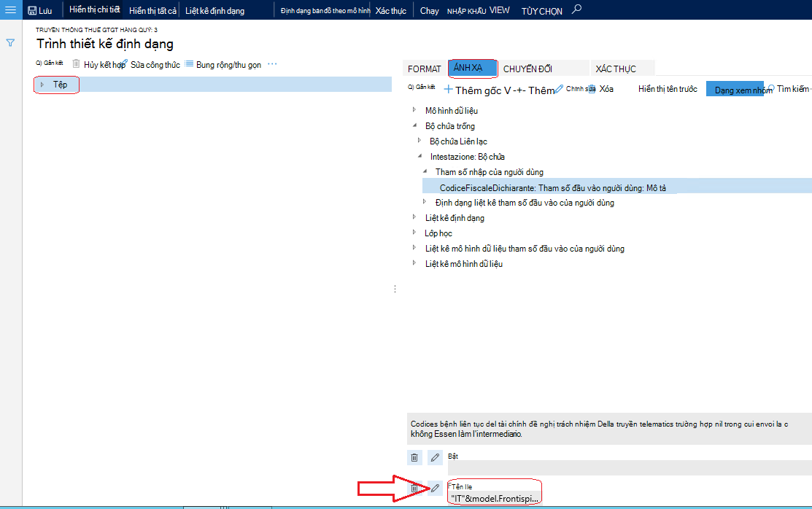Viewport: 812px width, 509px height.
Task: Expand the Tệp tree node
Action: pos(42,85)
